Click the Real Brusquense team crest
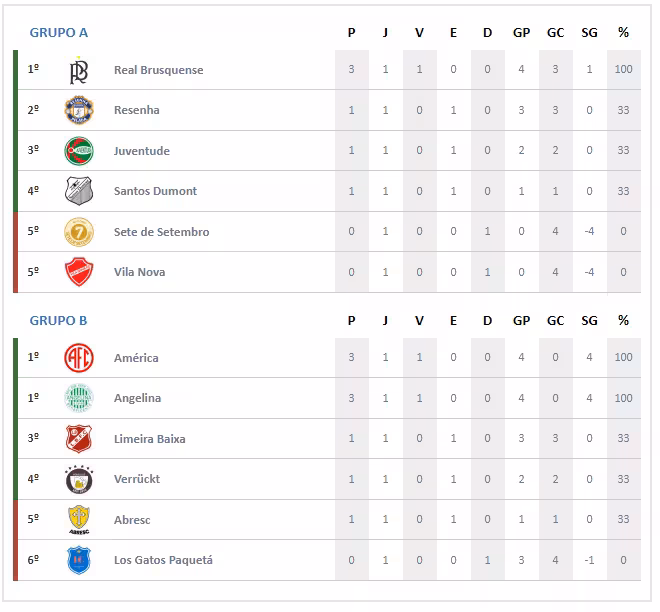Image resolution: width=660 pixels, height=612 pixels. tap(78, 70)
